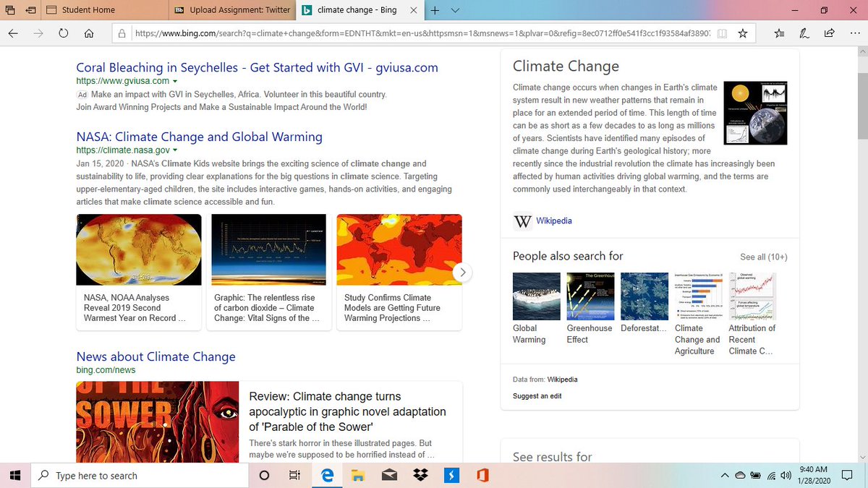Select Greenhouse Effect related search
This screenshot has height=488, width=868.
(x=590, y=308)
